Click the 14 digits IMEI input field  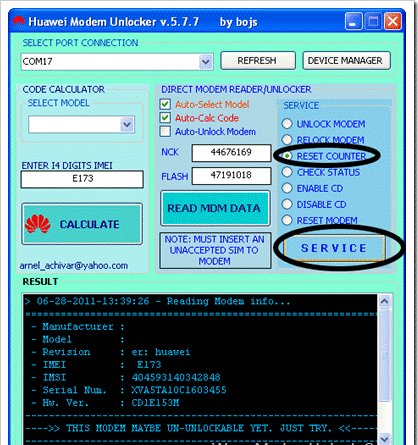pos(82,179)
